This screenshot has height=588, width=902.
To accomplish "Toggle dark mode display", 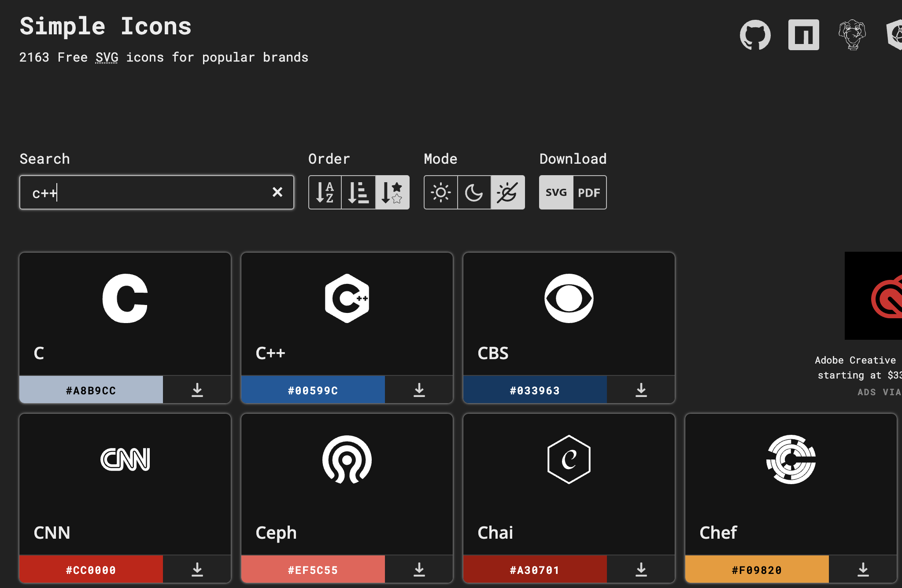I will [473, 192].
